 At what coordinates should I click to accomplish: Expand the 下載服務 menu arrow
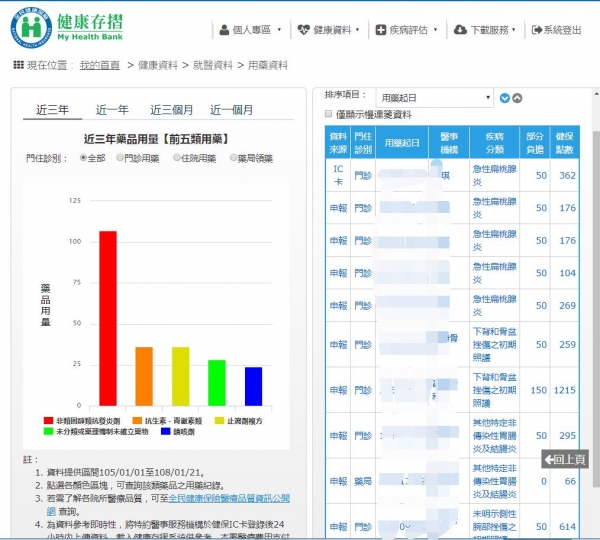coord(514,31)
